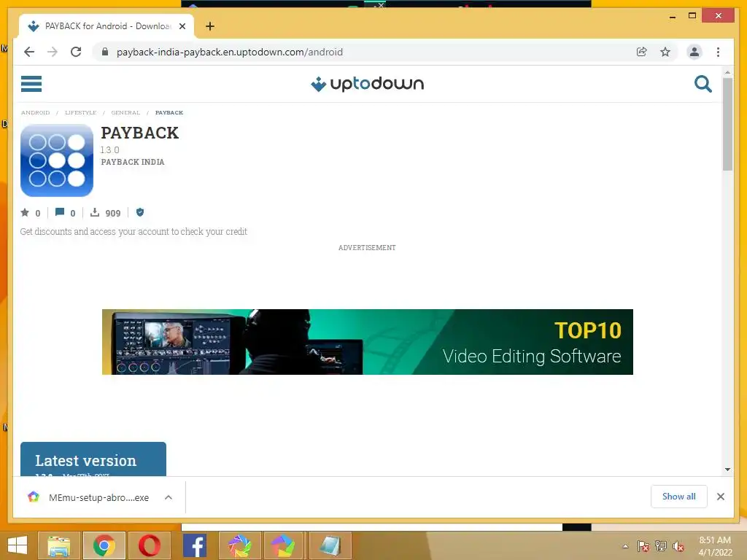Expand the MEmu download options chevron
747x560 pixels.
pyautogui.click(x=169, y=497)
